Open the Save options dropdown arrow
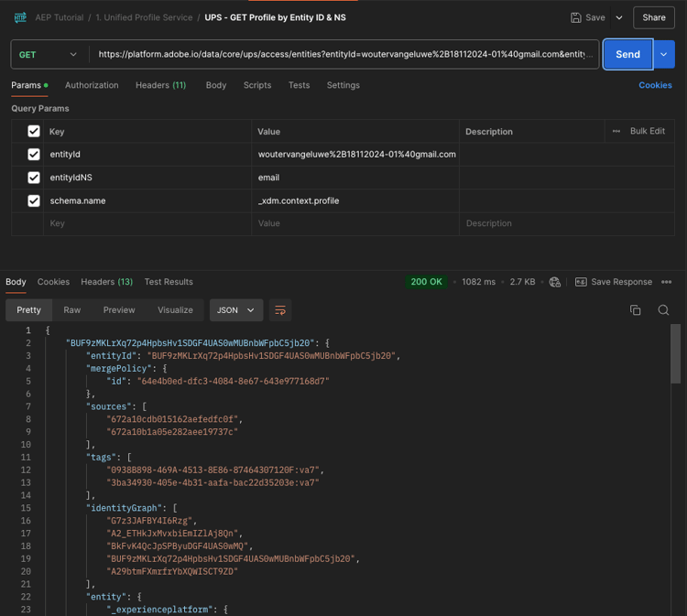Viewport: 687px width, 616px height. [x=619, y=17]
